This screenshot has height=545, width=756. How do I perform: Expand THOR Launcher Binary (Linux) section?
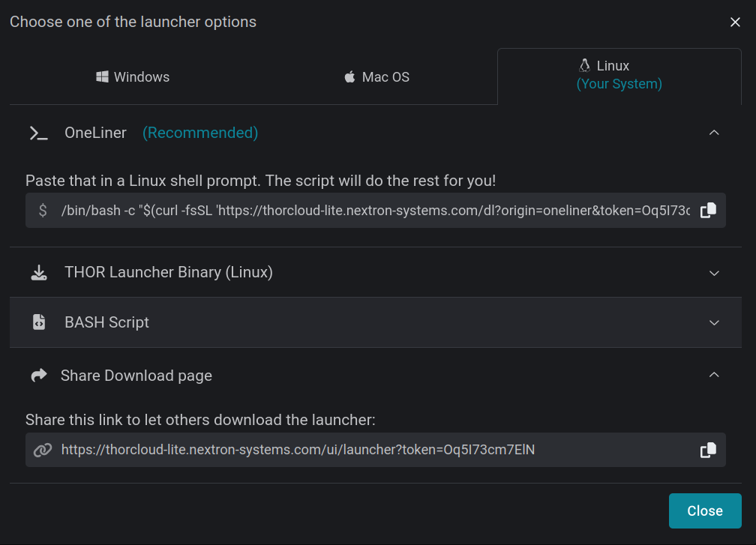pos(714,273)
